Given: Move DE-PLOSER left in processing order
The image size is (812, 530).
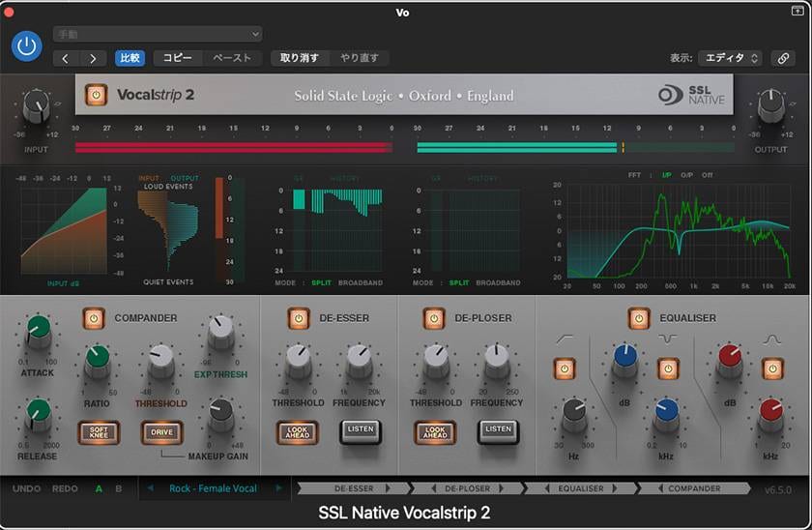Looking at the screenshot, I should pyautogui.click(x=433, y=488).
